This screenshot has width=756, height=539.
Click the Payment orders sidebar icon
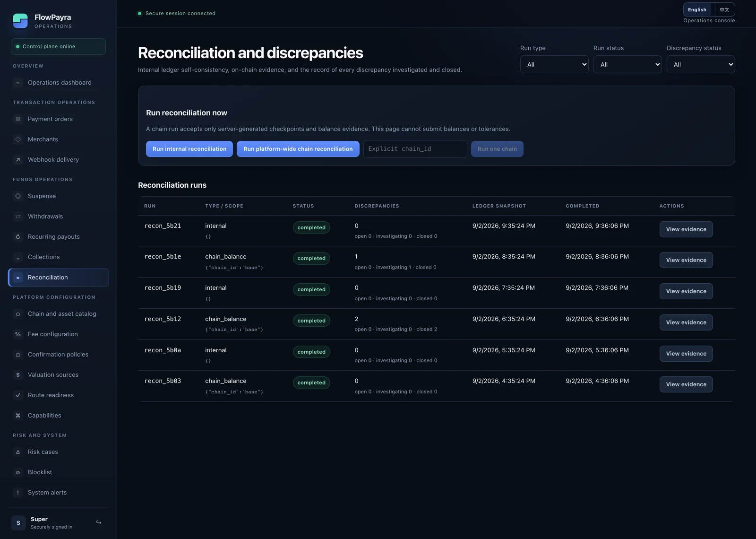(x=18, y=119)
